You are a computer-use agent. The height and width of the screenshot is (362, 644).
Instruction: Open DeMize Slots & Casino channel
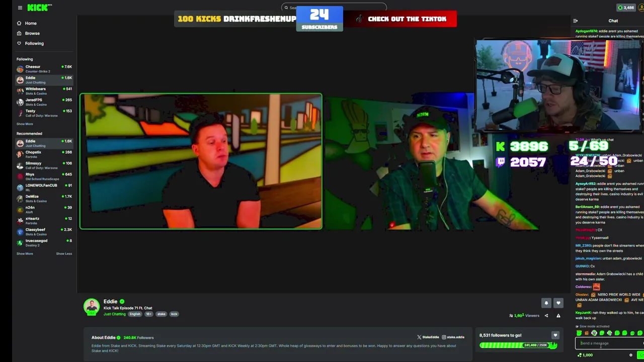tap(44, 199)
